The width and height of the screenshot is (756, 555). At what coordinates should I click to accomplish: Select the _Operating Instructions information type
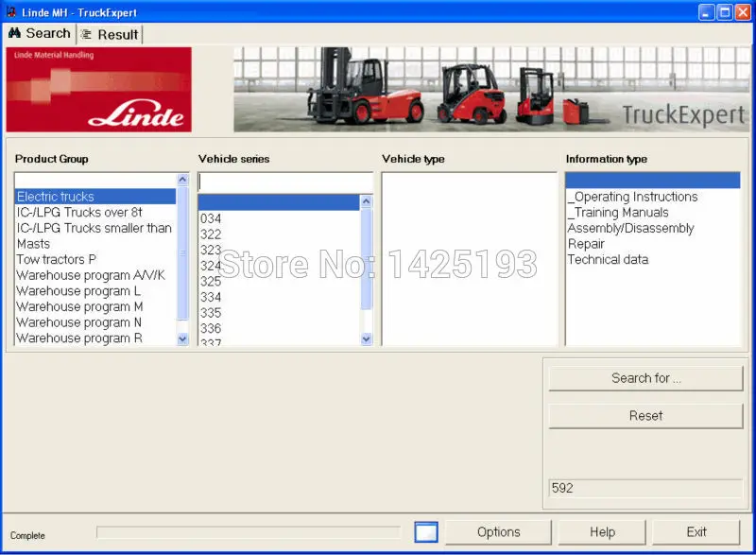(632, 196)
